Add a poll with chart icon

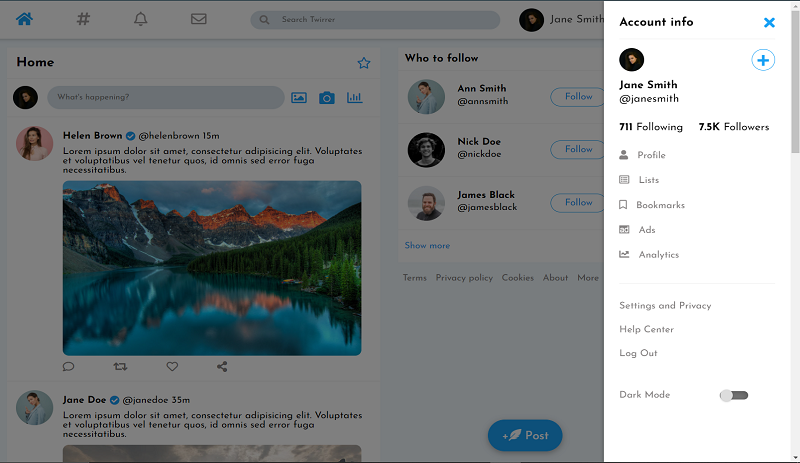tap(354, 97)
